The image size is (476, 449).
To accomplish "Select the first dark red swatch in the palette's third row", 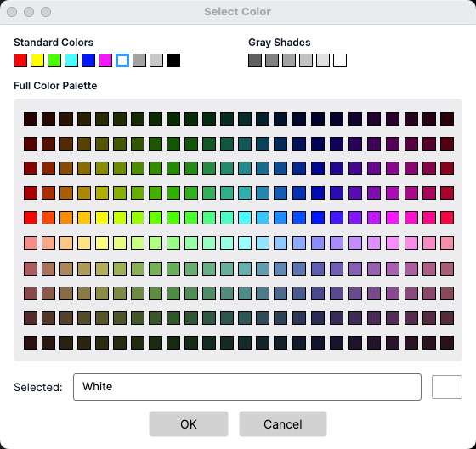I will [x=31, y=168].
